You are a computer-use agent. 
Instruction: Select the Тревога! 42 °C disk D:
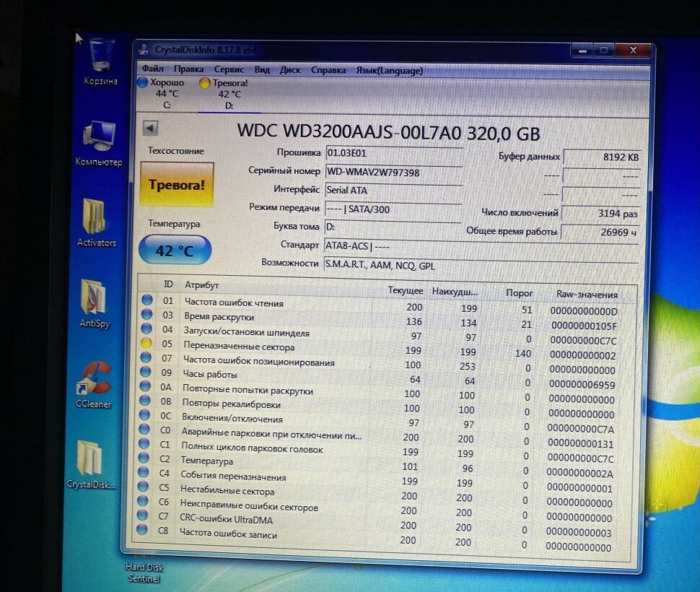(x=224, y=94)
